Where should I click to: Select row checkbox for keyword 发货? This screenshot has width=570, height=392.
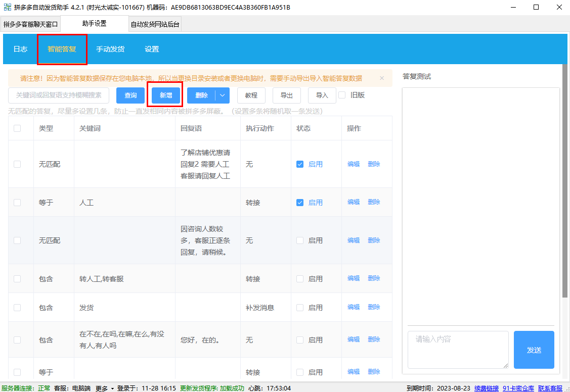tap(17, 308)
